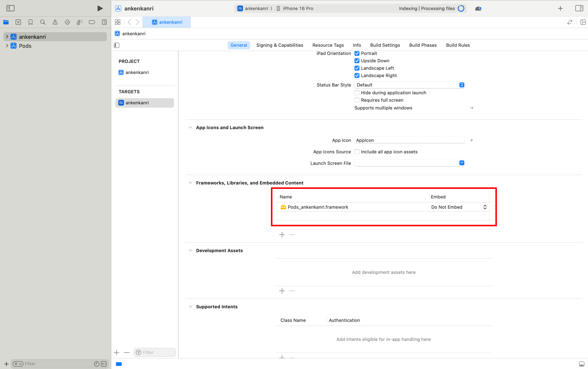Toggle the inspector panel icon
The image size is (588, 369).
tap(579, 8)
